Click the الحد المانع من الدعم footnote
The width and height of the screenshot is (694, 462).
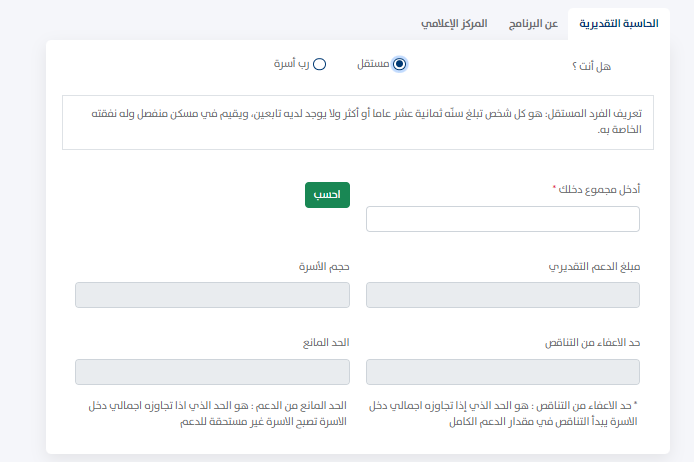[212, 414]
